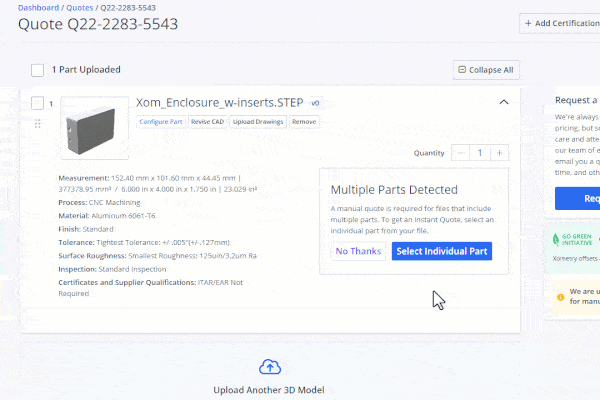Check the box for part 1
This screenshot has width=600, height=400.
[x=38, y=103]
